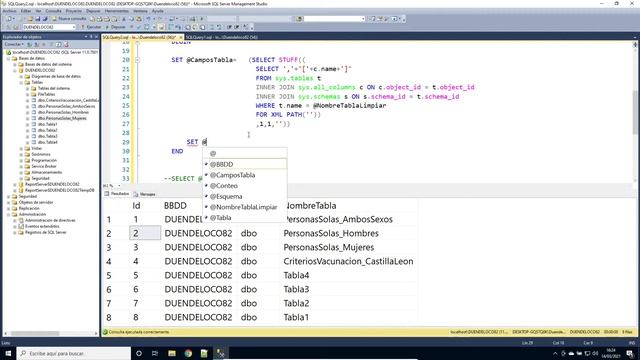Choose @Esquema from autocomplete list

coord(245,196)
